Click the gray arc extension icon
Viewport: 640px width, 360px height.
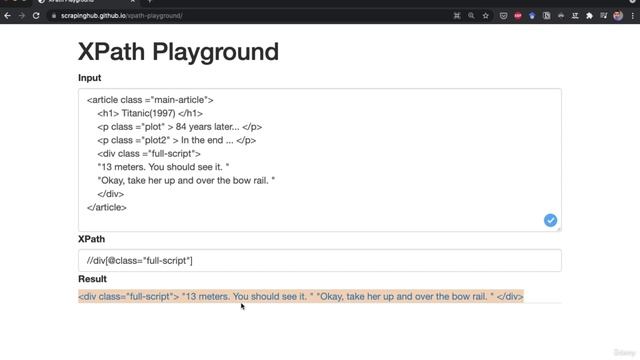pos(561,16)
